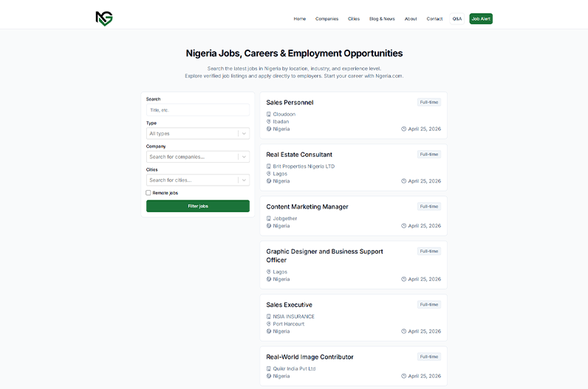Viewport: 588px width, 389px height.
Task: Click building icon beside Cloudoon
Action: click(x=269, y=115)
